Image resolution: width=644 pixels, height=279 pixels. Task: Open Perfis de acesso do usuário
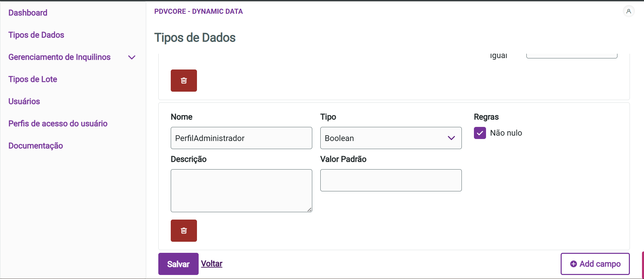(x=58, y=124)
